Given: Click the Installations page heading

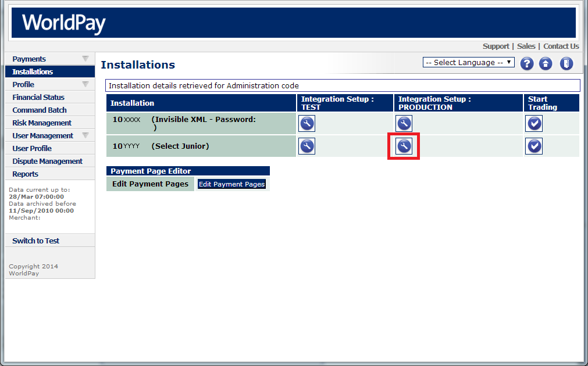Looking at the screenshot, I should 138,65.
